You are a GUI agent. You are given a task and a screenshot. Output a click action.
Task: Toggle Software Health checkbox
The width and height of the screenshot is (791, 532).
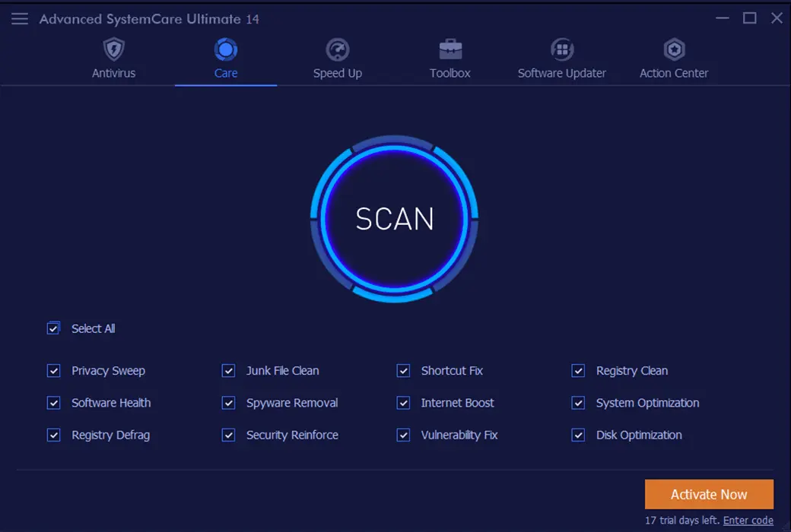[53, 403]
